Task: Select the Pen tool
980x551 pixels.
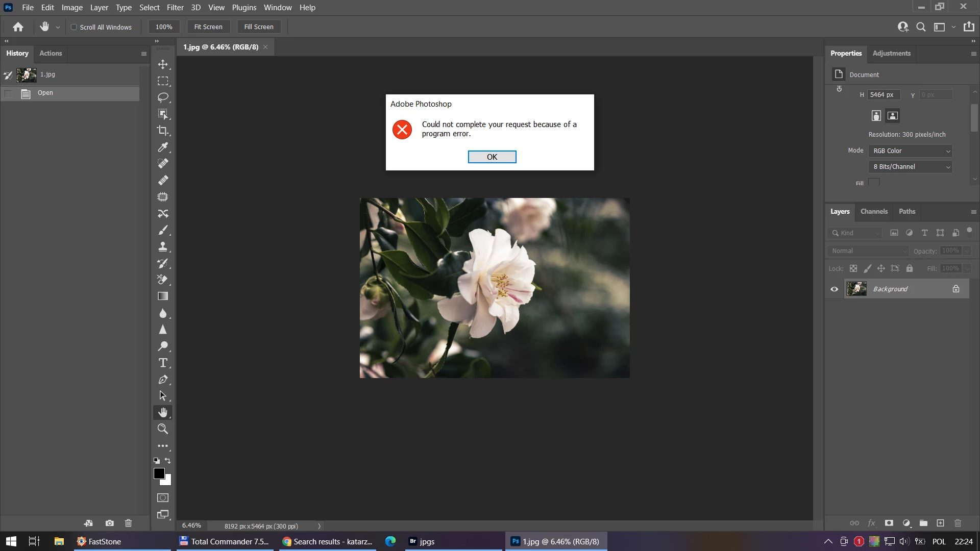Action: 163,380
